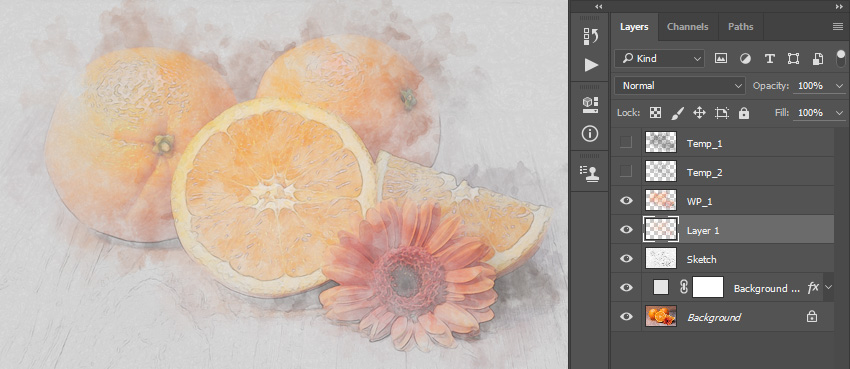Select the Temp_1 layer thumbnail
Screen dimensions: 850x369
click(661, 143)
